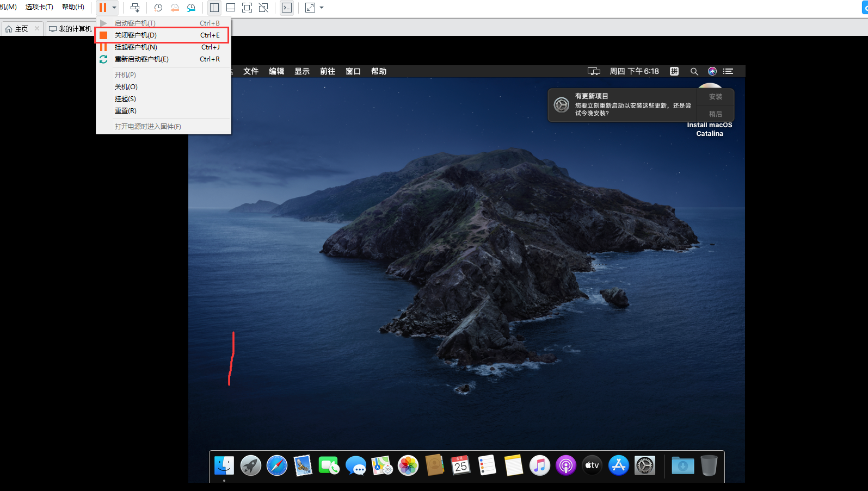
Task: Open System Preferences gear in Dock
Action: (x=645, y=465)
